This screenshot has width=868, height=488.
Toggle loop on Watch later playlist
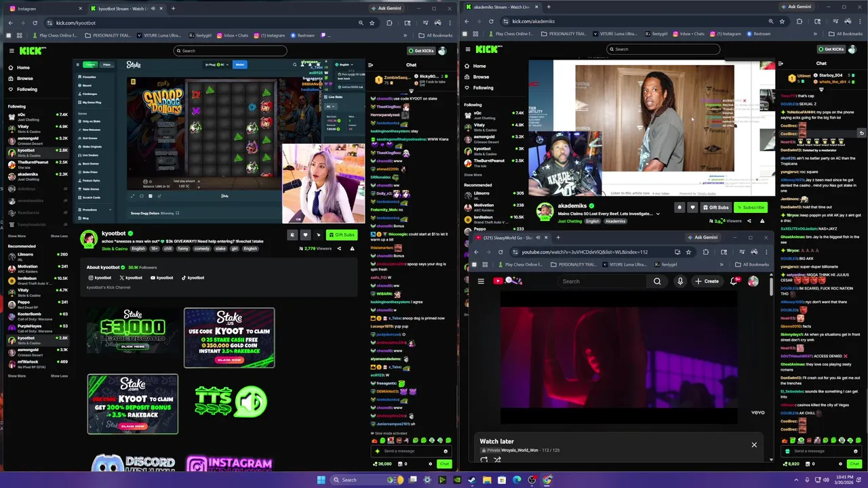[x=484, y=460]
